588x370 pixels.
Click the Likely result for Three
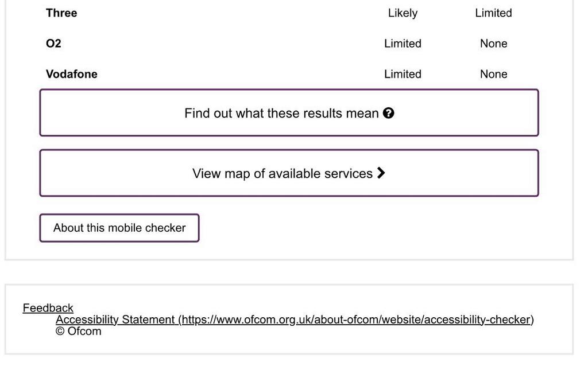pos(403,13)
